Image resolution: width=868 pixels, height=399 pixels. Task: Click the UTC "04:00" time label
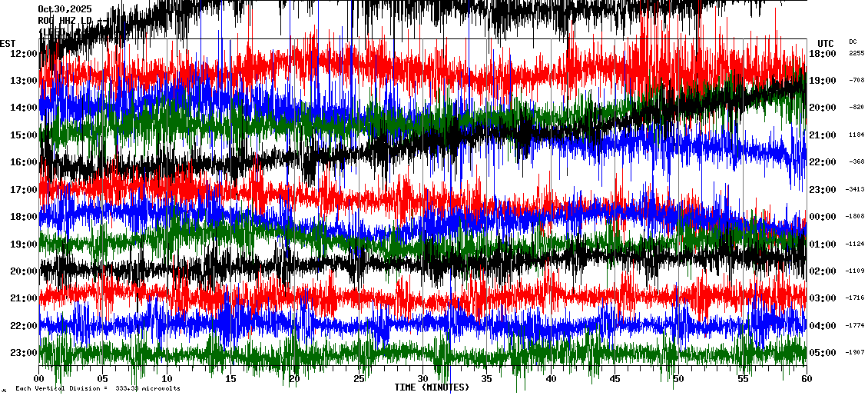823,325
